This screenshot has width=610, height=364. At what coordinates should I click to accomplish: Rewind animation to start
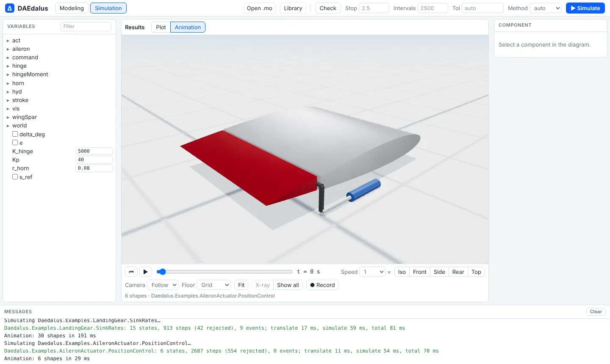(x=131, y=272)
